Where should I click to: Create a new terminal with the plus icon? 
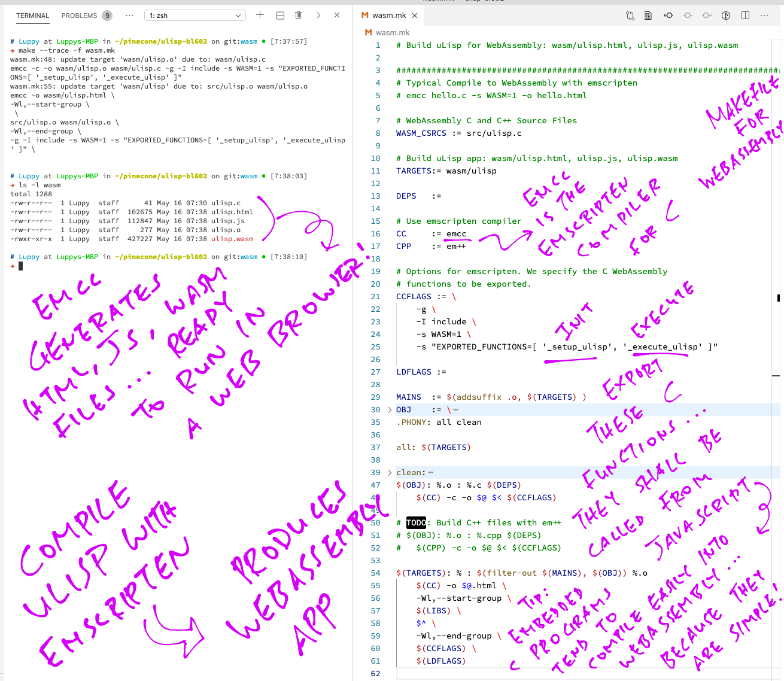point(260,15)
